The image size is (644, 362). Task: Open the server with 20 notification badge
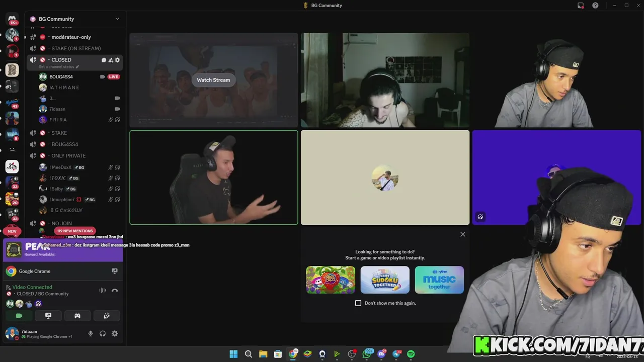click(12, 199)
